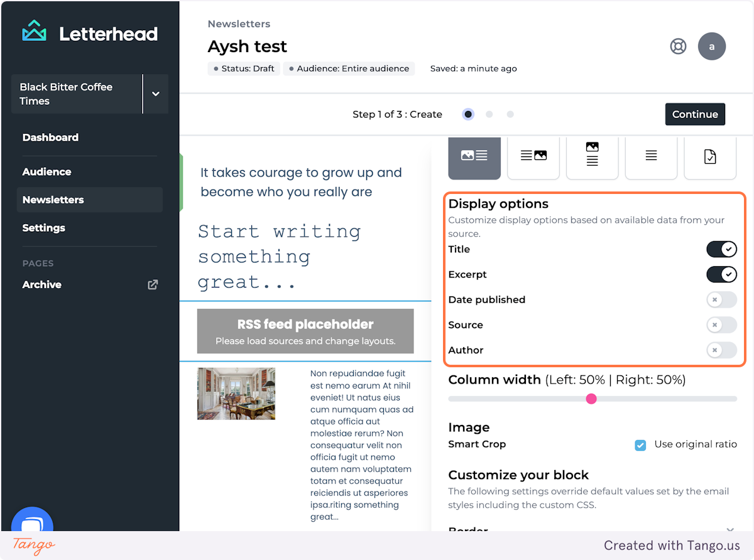Click Audience: Entire audience badge
Image resolution: width=754 pixels, height=560 pixels.
tap(349, 68)
